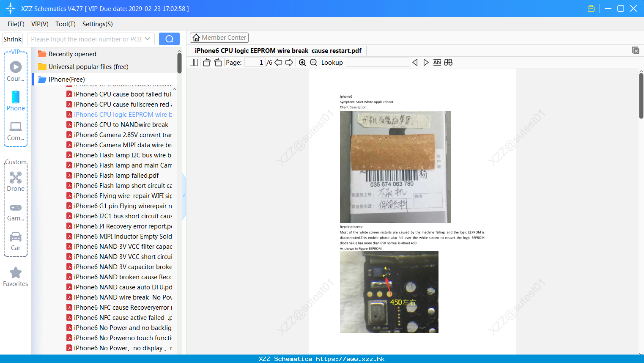Zoom in on the PDF
The image size is (644, 363).
pos(302,63)
